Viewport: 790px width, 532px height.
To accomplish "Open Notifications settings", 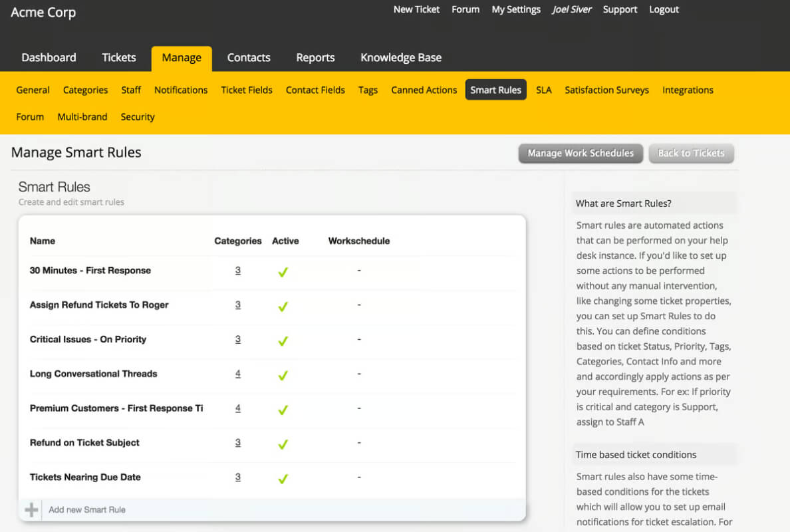I will (x=181, y=90).
